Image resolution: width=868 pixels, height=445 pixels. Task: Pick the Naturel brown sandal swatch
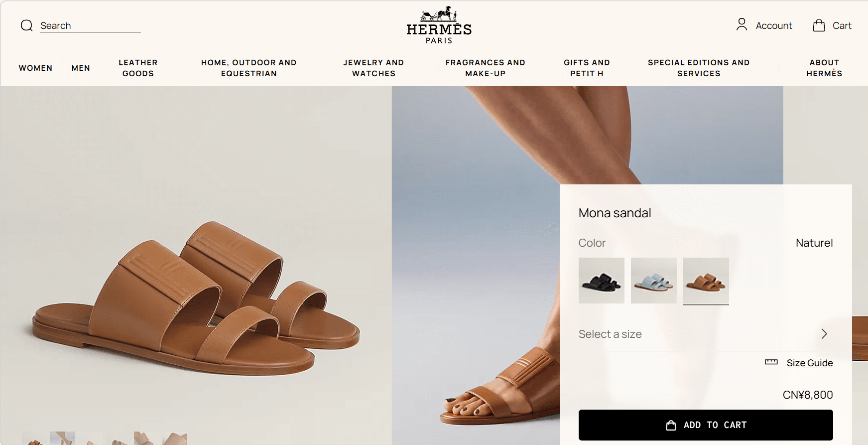(x=706, y=281)
